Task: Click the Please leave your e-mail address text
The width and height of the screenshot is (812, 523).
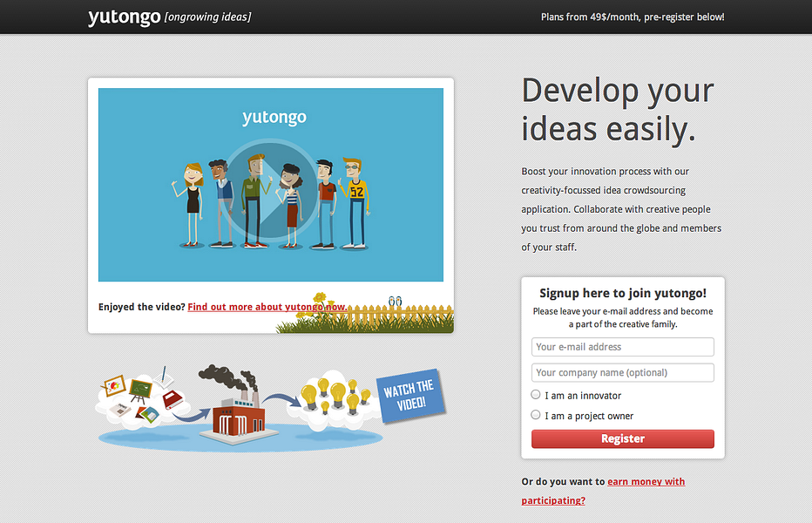Action: tap(622, 317)
